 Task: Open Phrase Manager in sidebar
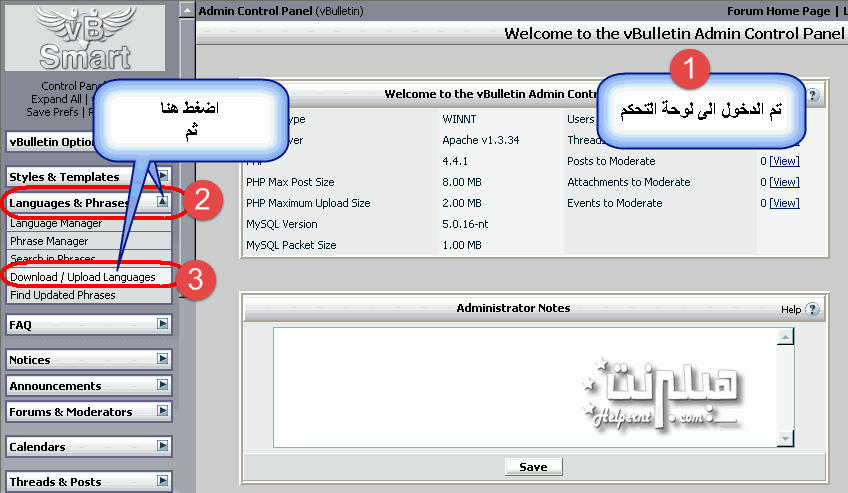pyautogui.click(x=49, y=241)
